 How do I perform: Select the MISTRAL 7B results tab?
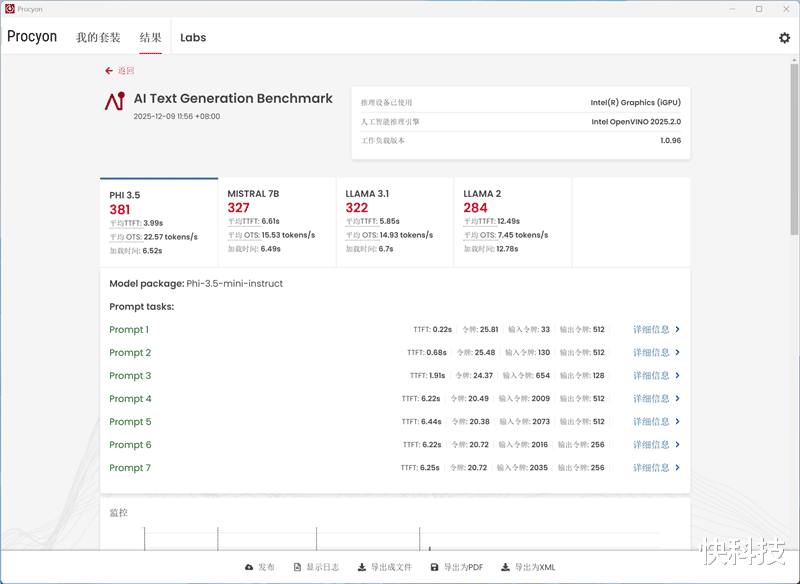coord(277,223)
